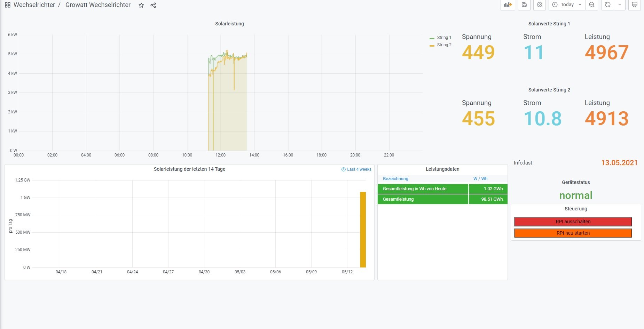Open Solarleistung der letzten 14 Tage menu
Screen dimensions: 644x329
189,169
